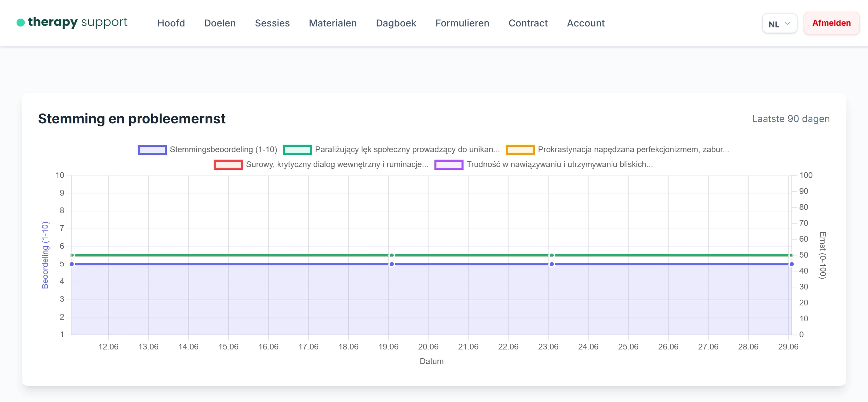Click the Afmelden button

831,23
